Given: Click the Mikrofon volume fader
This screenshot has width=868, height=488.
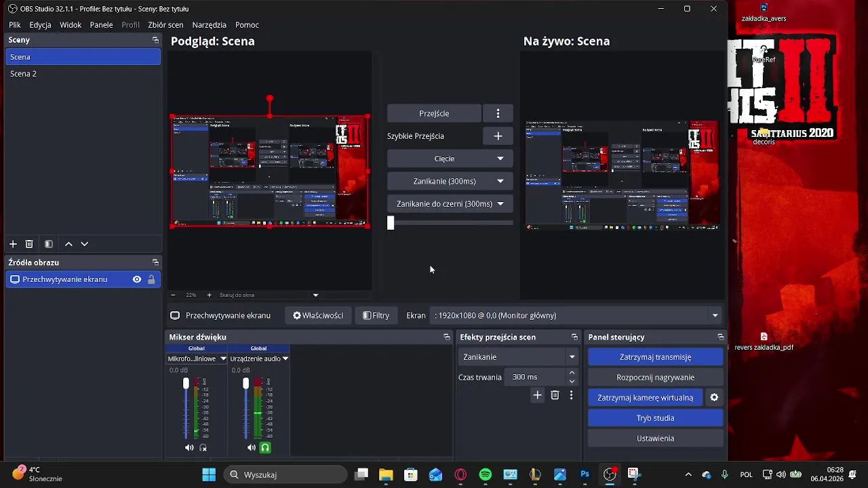Looking at the screenshot, I should click(186, 384).
